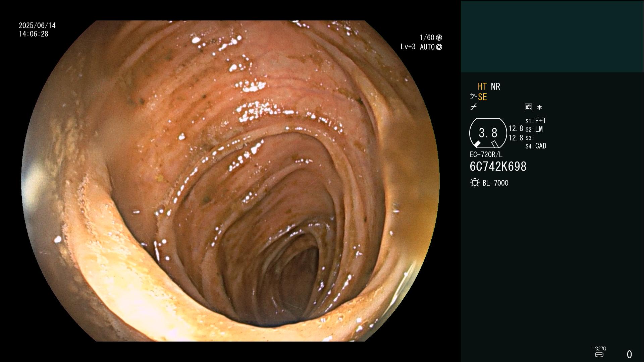This screenshot has height=362, width=644.
Task: Click the hollow scope angle marker in zoom gauge
Action: coord(495,144)
